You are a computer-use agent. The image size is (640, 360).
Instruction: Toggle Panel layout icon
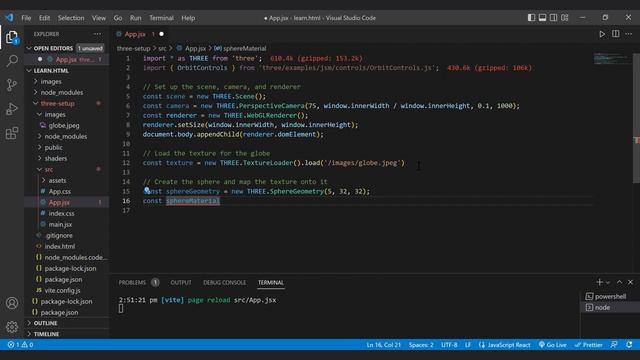point(542,18)
